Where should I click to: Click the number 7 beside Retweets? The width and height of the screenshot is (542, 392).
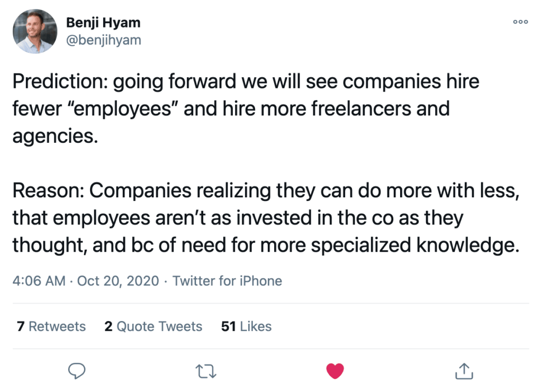click(x=21, y=326)
